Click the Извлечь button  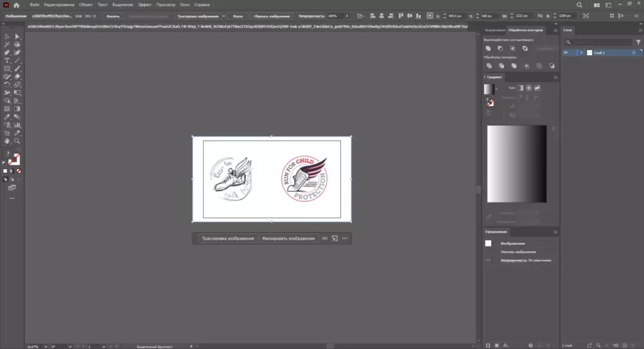[113, 16]
